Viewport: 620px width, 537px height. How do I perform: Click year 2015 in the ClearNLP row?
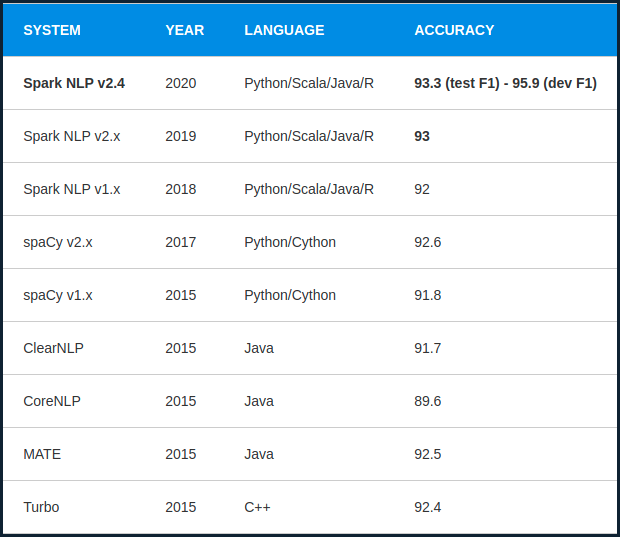click(181, 348)
